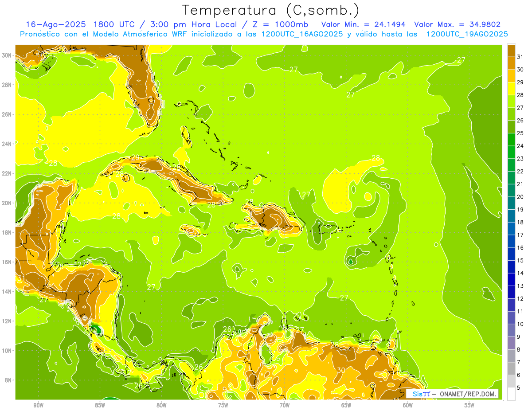Click the '55W' longitude axis label

pos(469,405)
